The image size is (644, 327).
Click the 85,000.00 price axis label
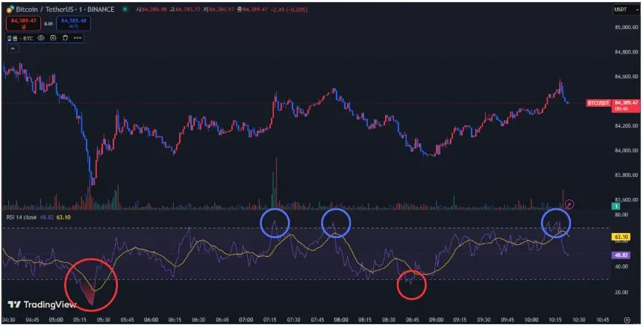point(626,28)
